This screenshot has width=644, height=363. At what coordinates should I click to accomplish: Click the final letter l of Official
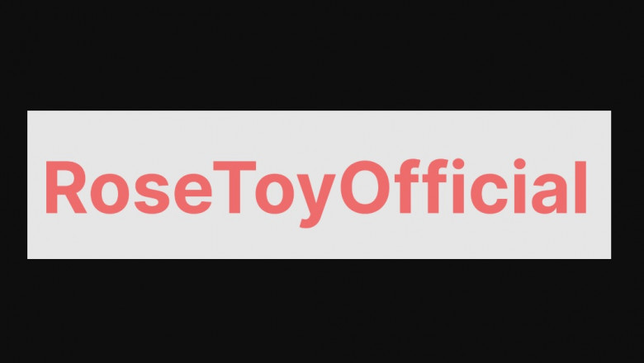pyautogui.click(x=580, y=187)
